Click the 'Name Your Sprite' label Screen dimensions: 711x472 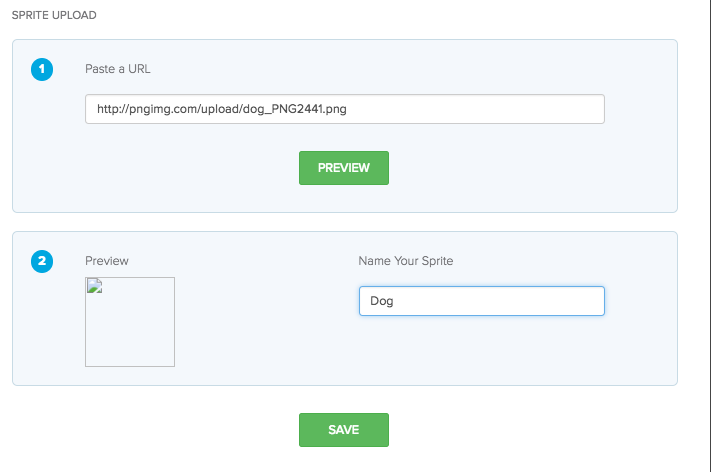click(405, 261)
